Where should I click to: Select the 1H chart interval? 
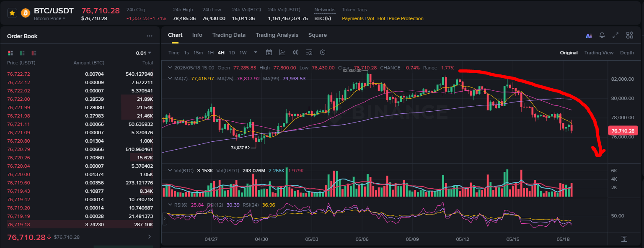click(x=210, y=53)
